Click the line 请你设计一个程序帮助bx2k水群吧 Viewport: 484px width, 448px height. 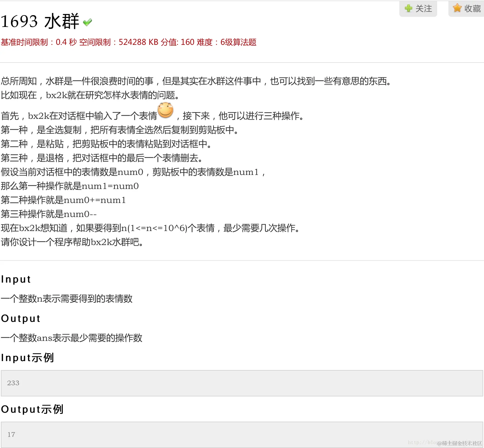click(72, 242)
